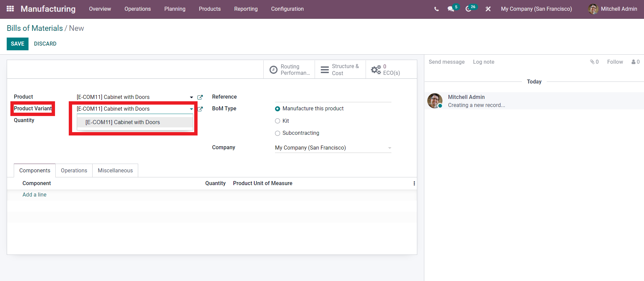The width and height of the screenshot is (644, 281).
Task: Click the Quantity column header
Action: tap(215, 183)
